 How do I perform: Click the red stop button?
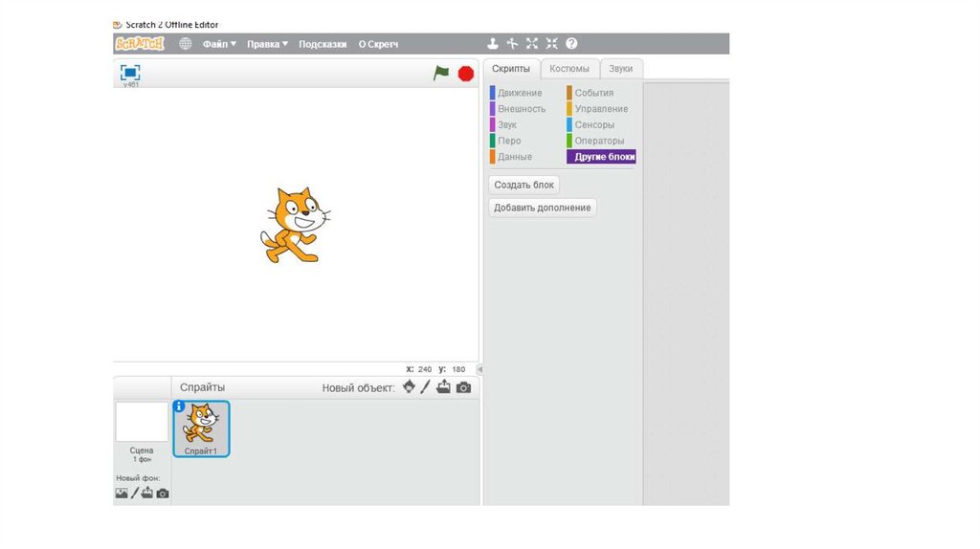pos(466,74)
